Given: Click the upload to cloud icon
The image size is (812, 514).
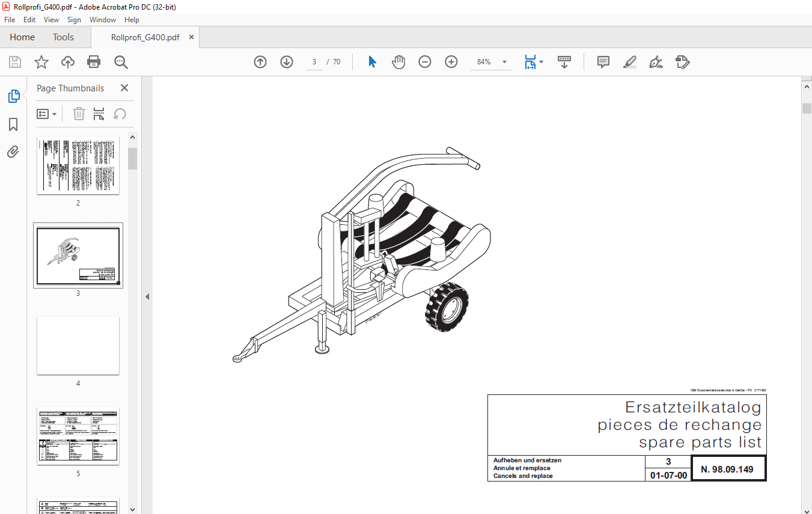Looking at the screenshot, I should click(x=68, y=62).
